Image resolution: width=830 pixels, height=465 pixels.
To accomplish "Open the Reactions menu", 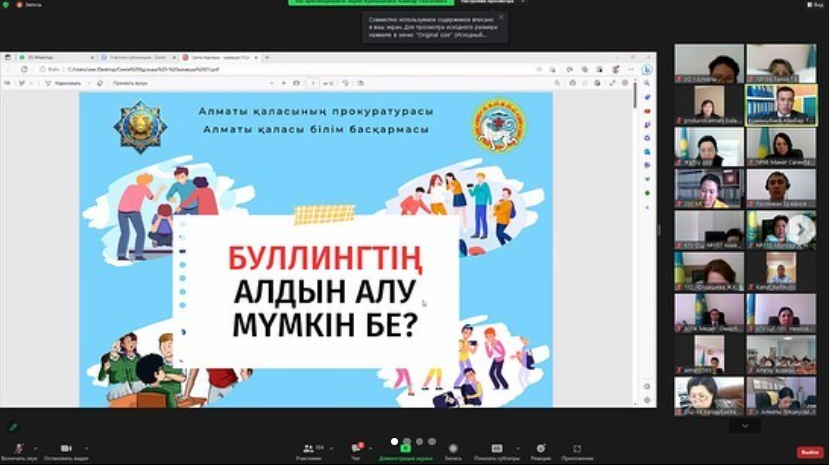I will [541, 448].
